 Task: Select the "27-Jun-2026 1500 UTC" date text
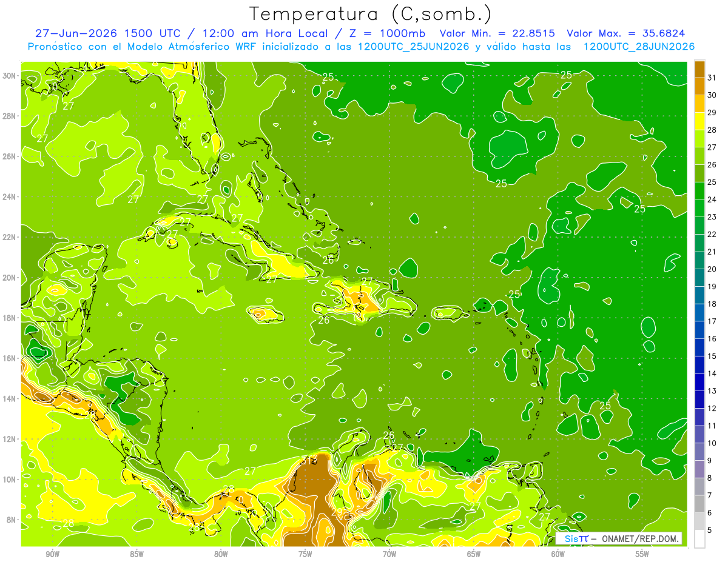click(x=107, y=33)
